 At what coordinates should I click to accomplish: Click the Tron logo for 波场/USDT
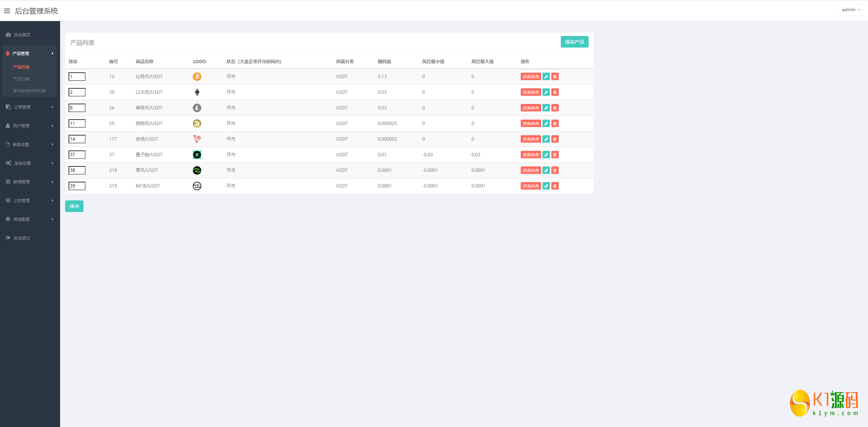[x=197, y=139]
